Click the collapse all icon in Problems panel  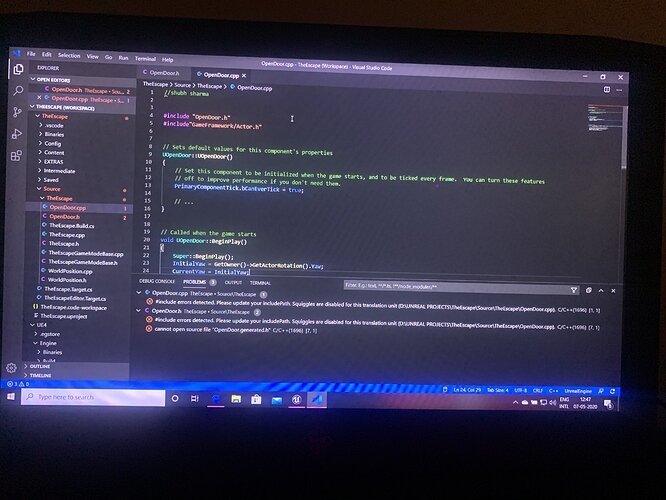click(589, 291)
